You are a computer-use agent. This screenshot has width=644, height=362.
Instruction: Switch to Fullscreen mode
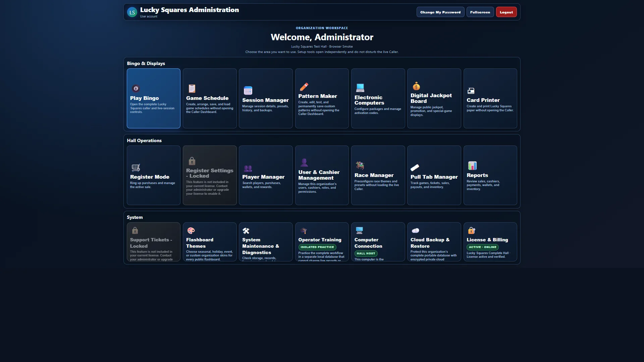click(480, 12)
